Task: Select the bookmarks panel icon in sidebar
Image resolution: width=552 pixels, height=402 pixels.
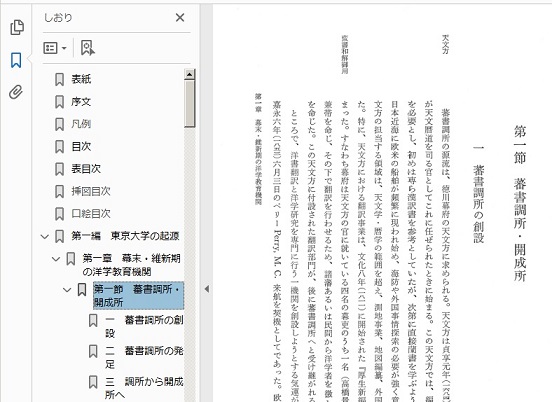Action: [x=16, y=60]
